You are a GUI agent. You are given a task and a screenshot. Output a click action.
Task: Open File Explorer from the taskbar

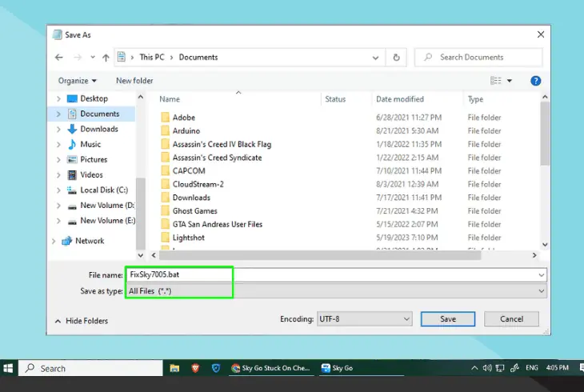(174, 368)
